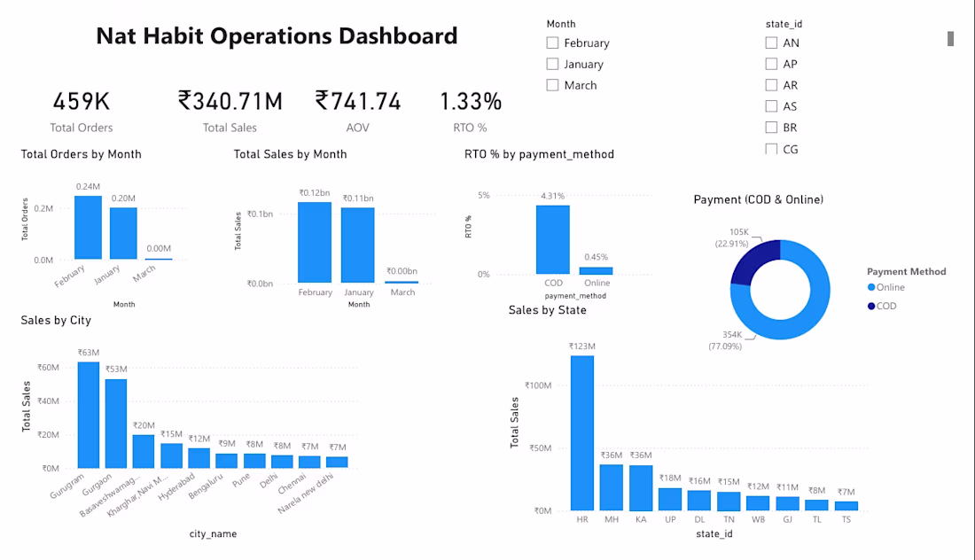Select the Kharghar city bar ₹15M

click(x=172, y=455)
